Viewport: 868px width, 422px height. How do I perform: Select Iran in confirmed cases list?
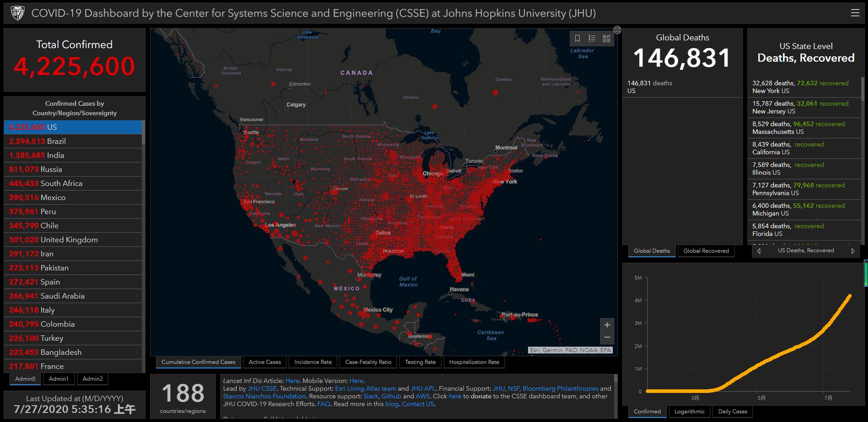tap(73, 254)
